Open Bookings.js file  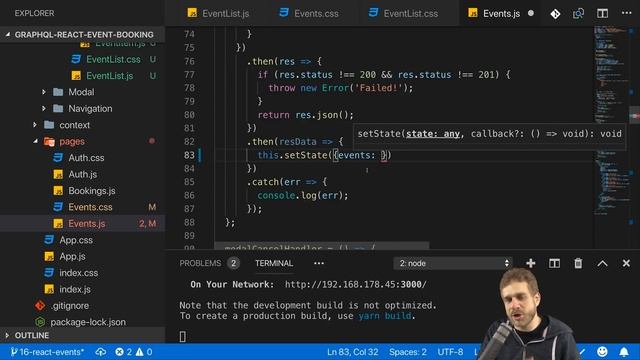pyautogui.click(x=92, y=191)
